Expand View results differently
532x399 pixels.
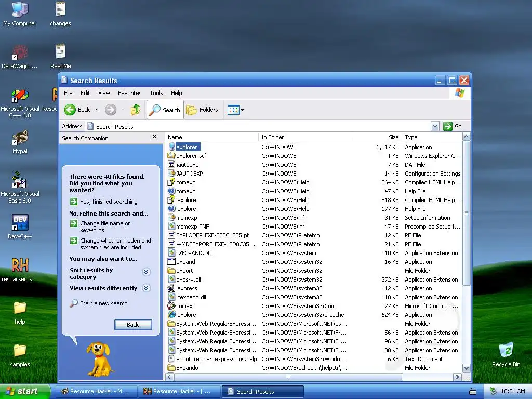(146, 288)
